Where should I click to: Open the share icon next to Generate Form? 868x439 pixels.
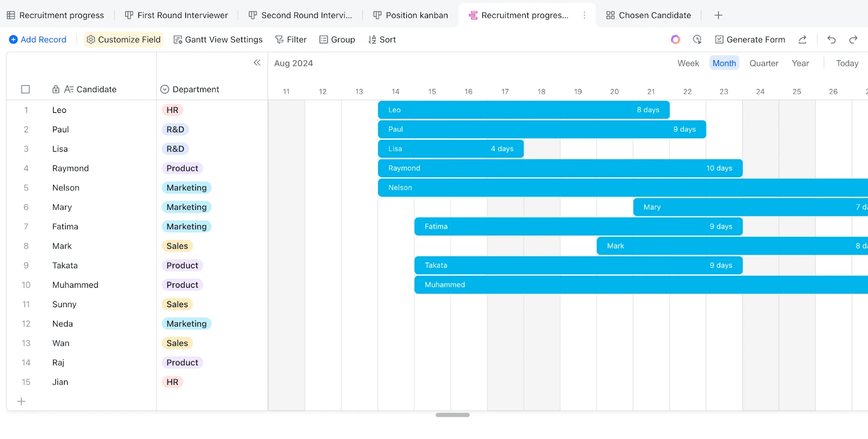[802, 40]
